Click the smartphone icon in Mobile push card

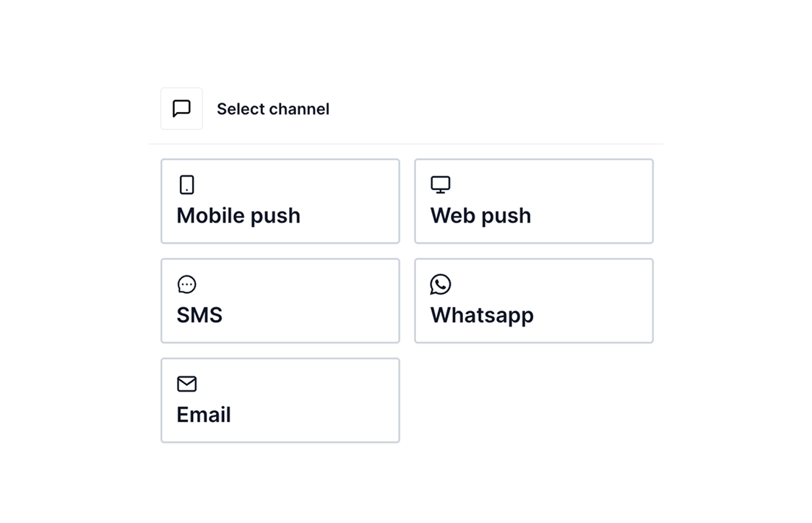[x=187, y=185]
